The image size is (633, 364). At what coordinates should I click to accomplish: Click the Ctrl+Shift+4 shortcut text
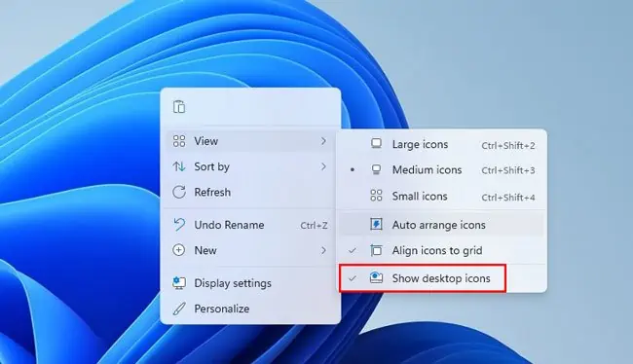[x=507, y=197]
